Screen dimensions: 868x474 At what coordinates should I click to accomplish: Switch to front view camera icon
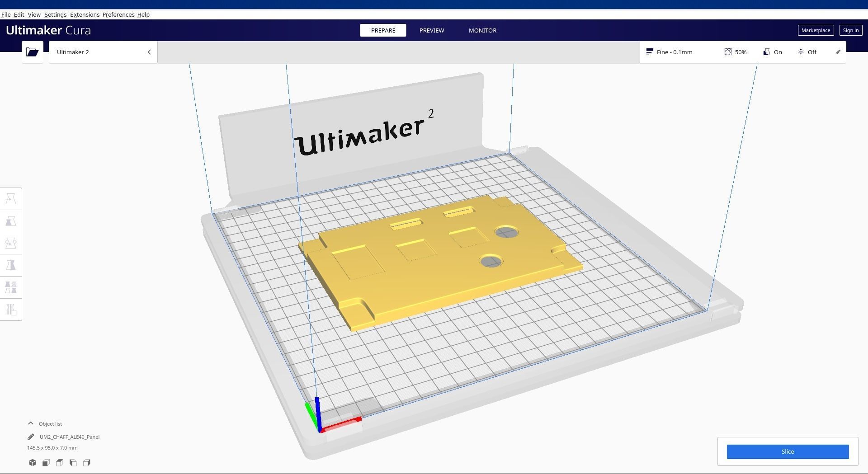tap(46, 463)
